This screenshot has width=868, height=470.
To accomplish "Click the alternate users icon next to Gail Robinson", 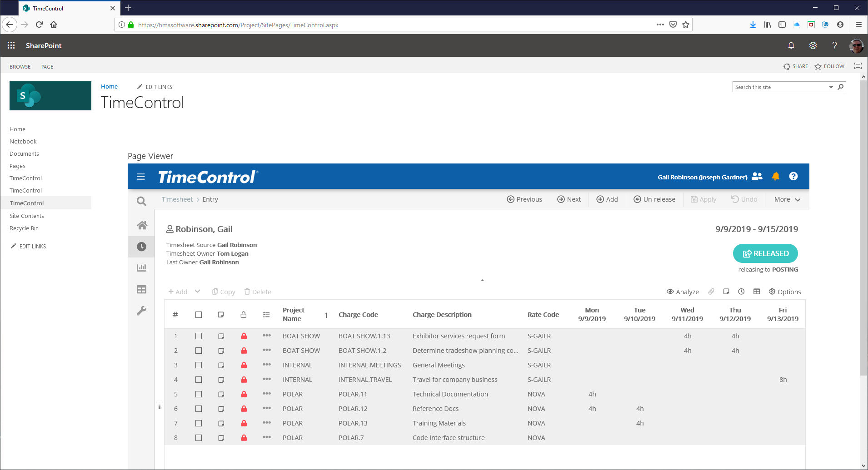I will 757,177.
